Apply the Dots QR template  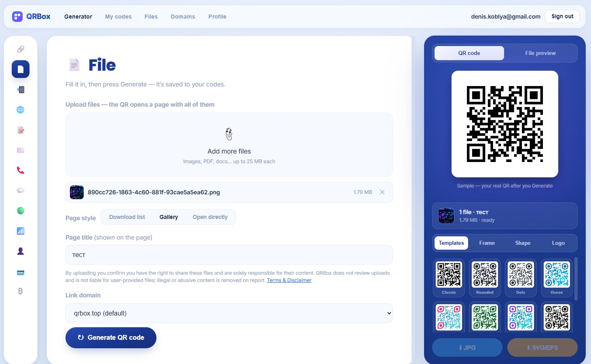pos(521,278)
